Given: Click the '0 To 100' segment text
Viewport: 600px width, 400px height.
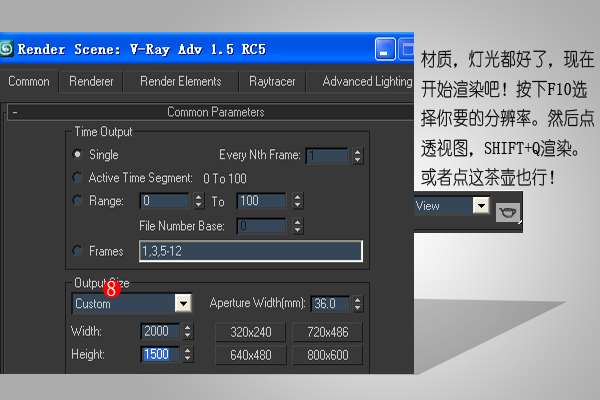Looking at the screenshot, I should coord(225,178).
